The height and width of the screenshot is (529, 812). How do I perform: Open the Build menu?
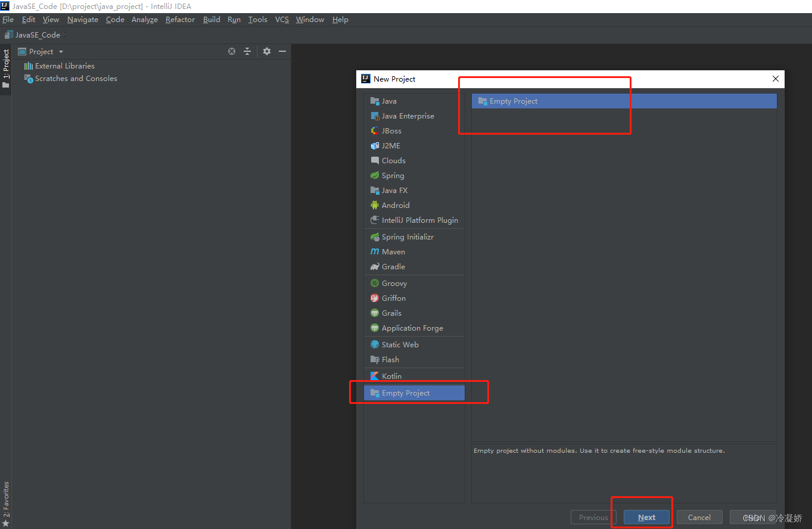211,20
